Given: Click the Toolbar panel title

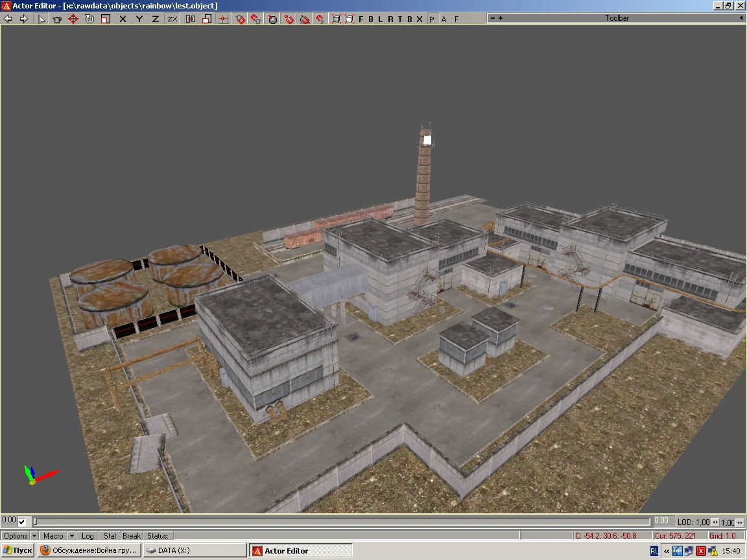Looking at the screenshot, I should coord(617,18).
